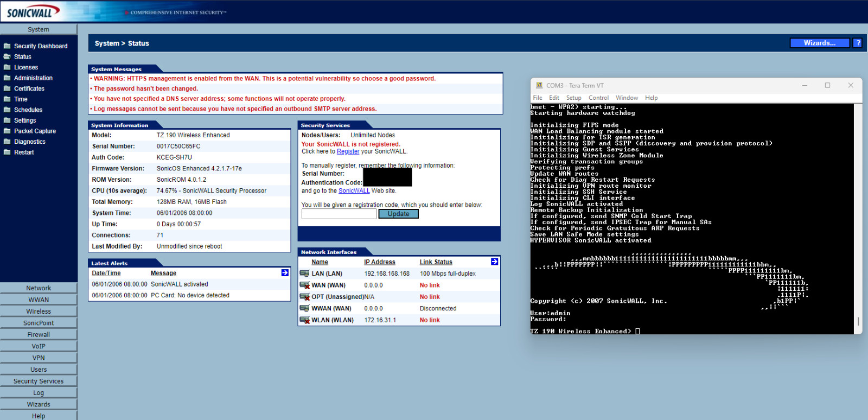This screenshot has width=868, height=420.
Task: Click the LAN IP address 192.168.168.168
Action: 387,274
